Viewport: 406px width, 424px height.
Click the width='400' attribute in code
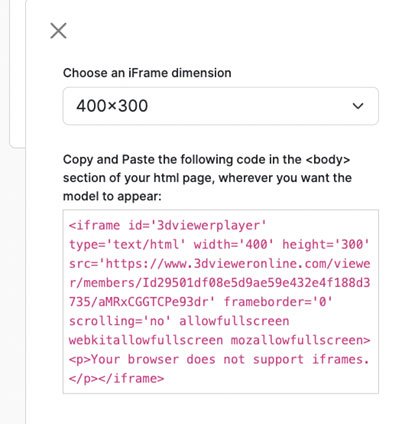(x=234, y=244)
